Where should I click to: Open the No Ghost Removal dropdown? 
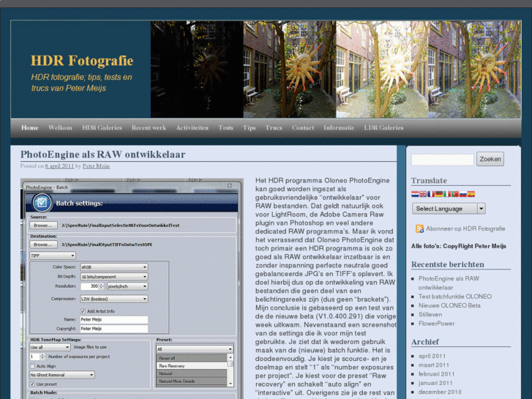coord(62,375)
